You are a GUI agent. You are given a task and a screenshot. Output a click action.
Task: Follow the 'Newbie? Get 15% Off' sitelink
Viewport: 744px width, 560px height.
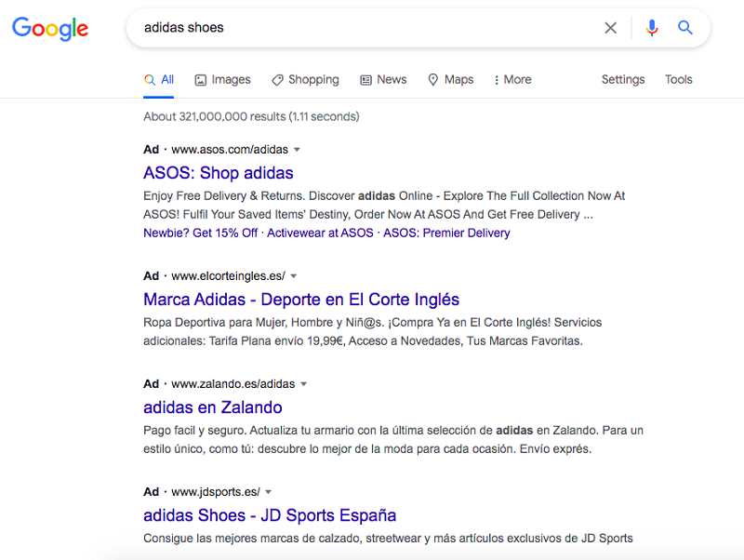pos(200,233)
